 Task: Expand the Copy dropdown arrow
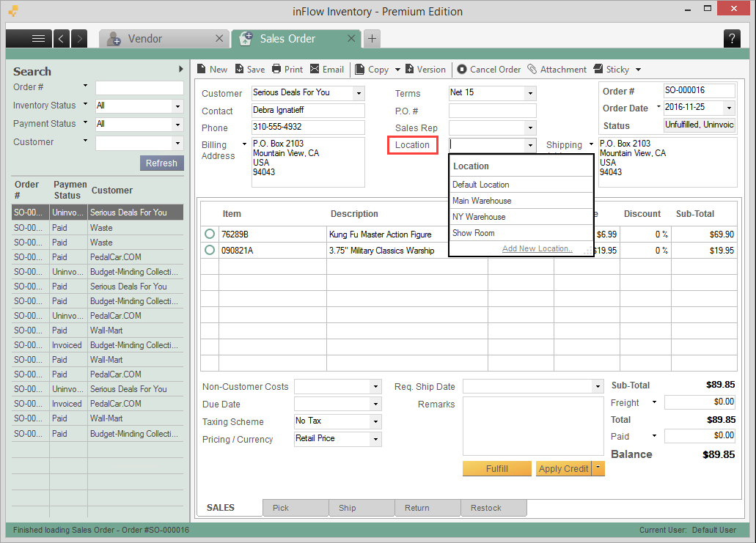click(397, 70)
